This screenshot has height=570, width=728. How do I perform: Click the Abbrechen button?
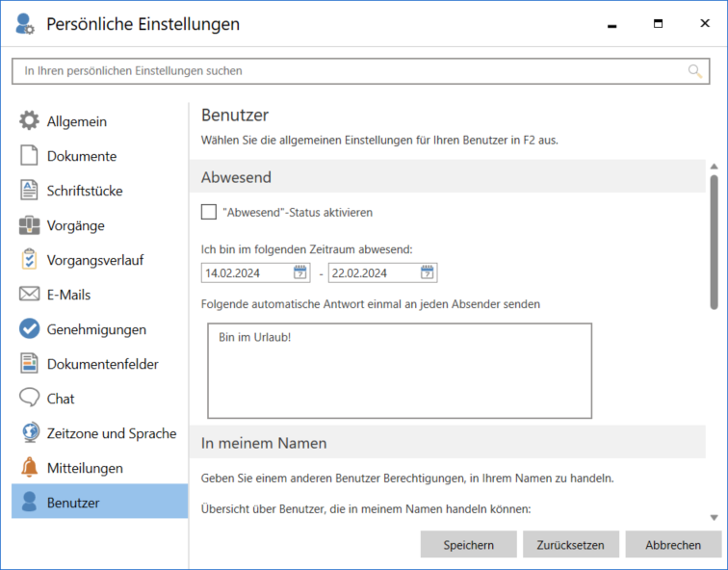point(673,544)
